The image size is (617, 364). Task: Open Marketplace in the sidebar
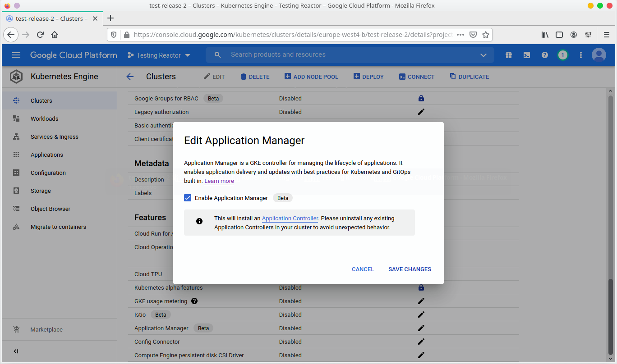click(59, 329)
